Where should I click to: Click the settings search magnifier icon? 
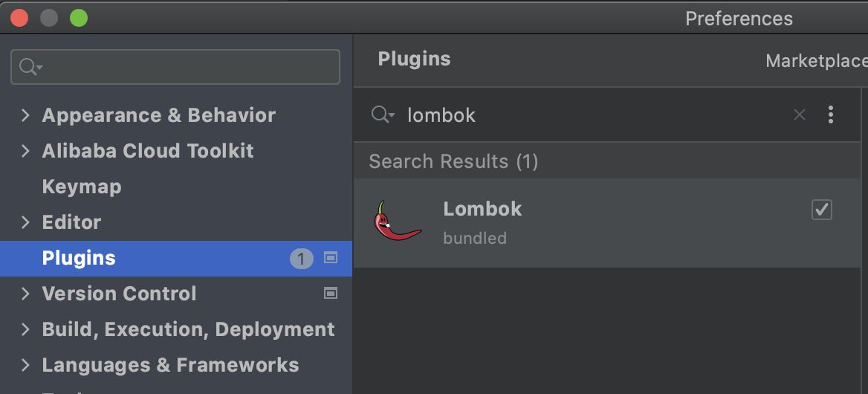(30, 67)
